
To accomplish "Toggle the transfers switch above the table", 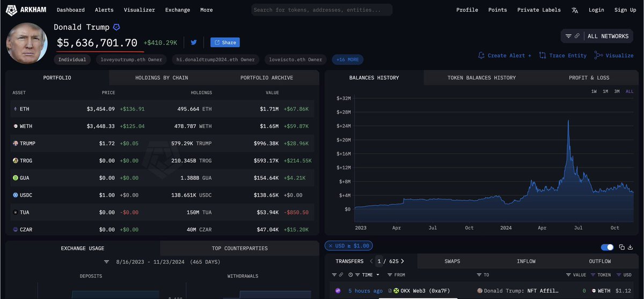I will pos(608,247).
